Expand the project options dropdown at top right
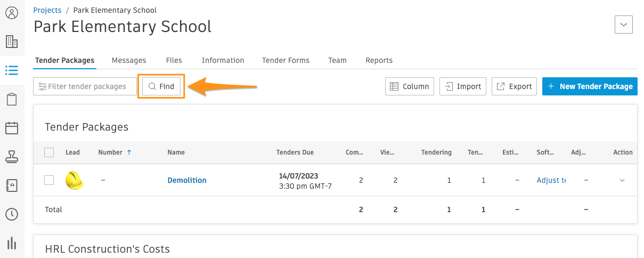 pyautogui.click(x=624, y=25)
